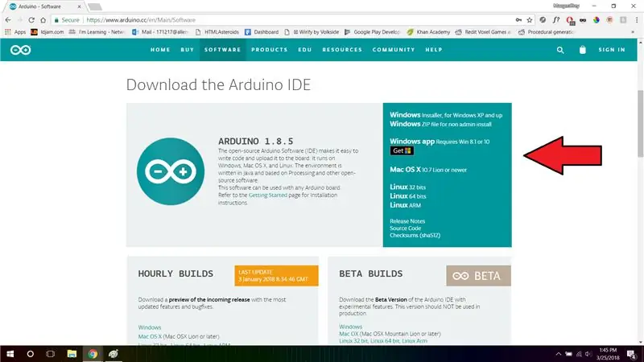Click the page vertical scrollbar thumb
Image resolution: width=644 pixels, height=362 pixels.
coord(640,123)
